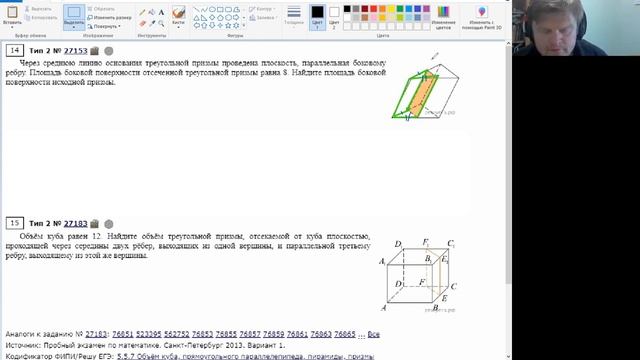The image size is (640, 360).
Task: Click the Обрезать crop button
Action: coord(101,9)
